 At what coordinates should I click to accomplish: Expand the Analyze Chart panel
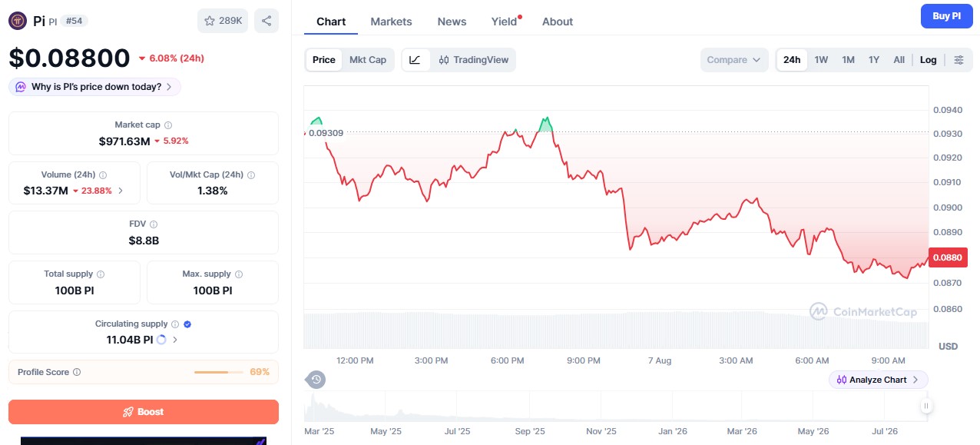click(879, 380)
